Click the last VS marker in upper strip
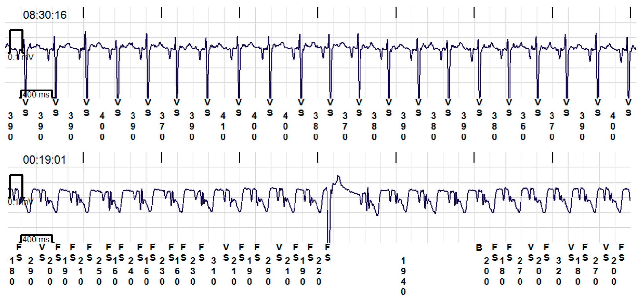This screenshot has width=644, height=300. tap(628, 108)
